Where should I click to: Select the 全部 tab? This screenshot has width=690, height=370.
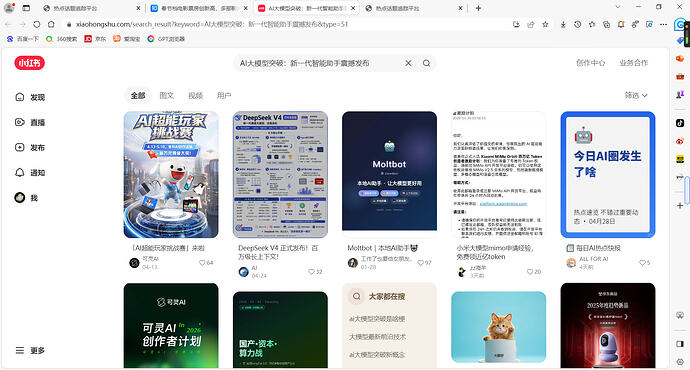[x=138, y=95]
